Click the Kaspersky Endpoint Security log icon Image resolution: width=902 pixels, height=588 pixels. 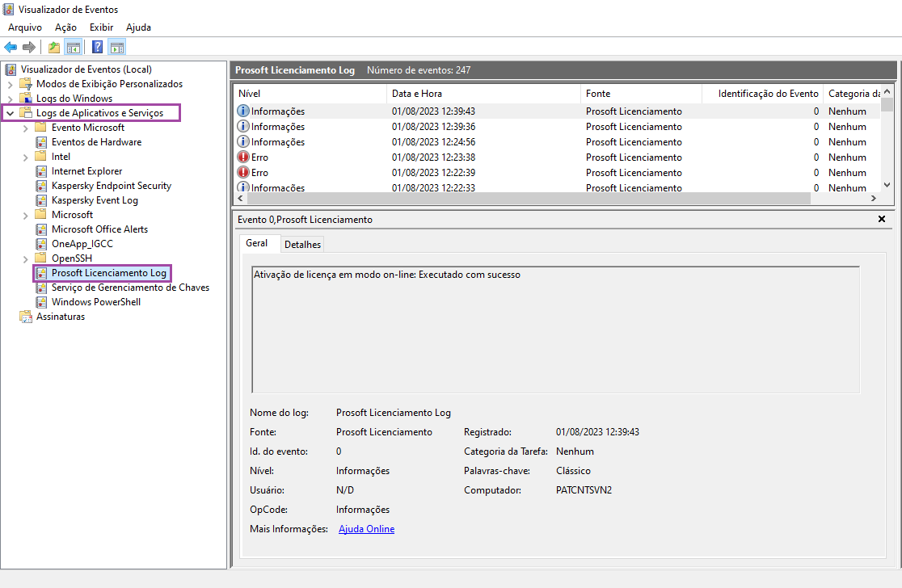coord(41,186)
